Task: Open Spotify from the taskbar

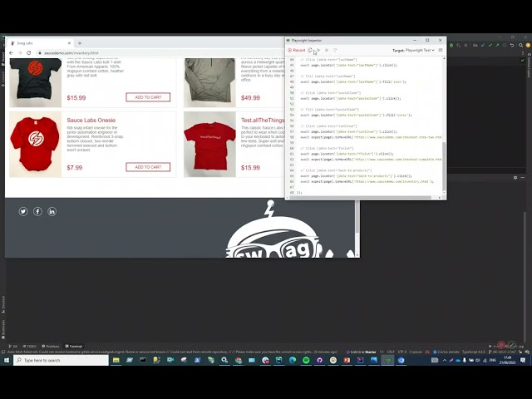Action: tap(306, 360)
